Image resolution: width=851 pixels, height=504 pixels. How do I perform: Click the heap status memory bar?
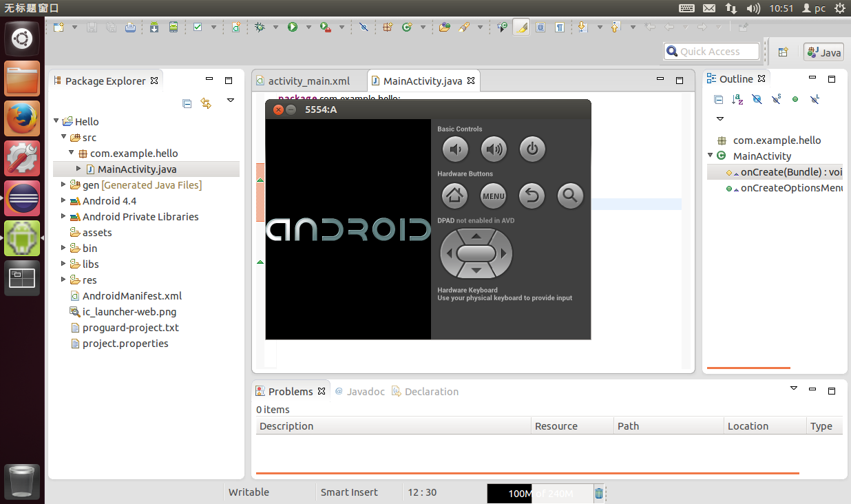[x=539, y=493]
